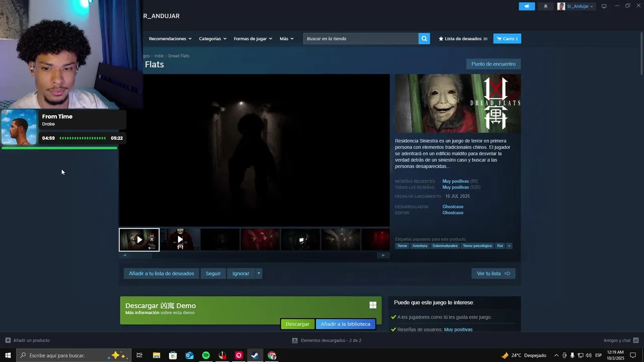This screenshot has width=644, height=362.
Task: Open Task View on taskbar
Action: click(x=140, y=355)
